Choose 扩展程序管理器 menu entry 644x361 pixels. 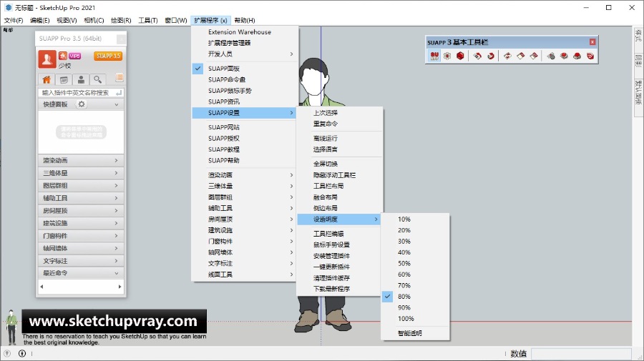[245, 43]
